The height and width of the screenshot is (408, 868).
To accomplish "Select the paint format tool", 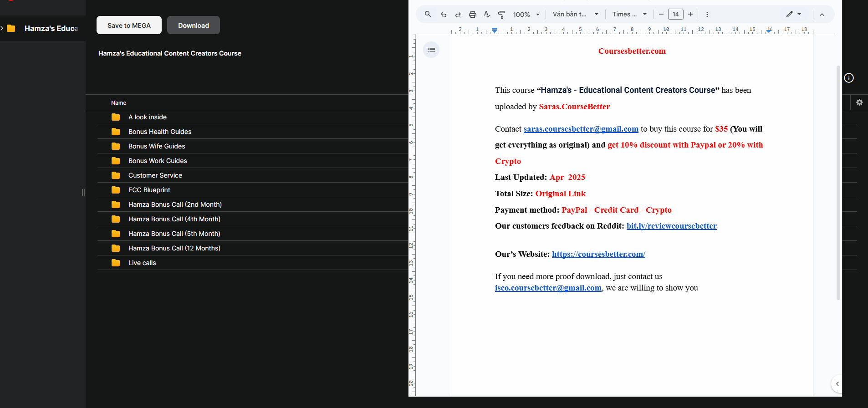I will [501, 15].
